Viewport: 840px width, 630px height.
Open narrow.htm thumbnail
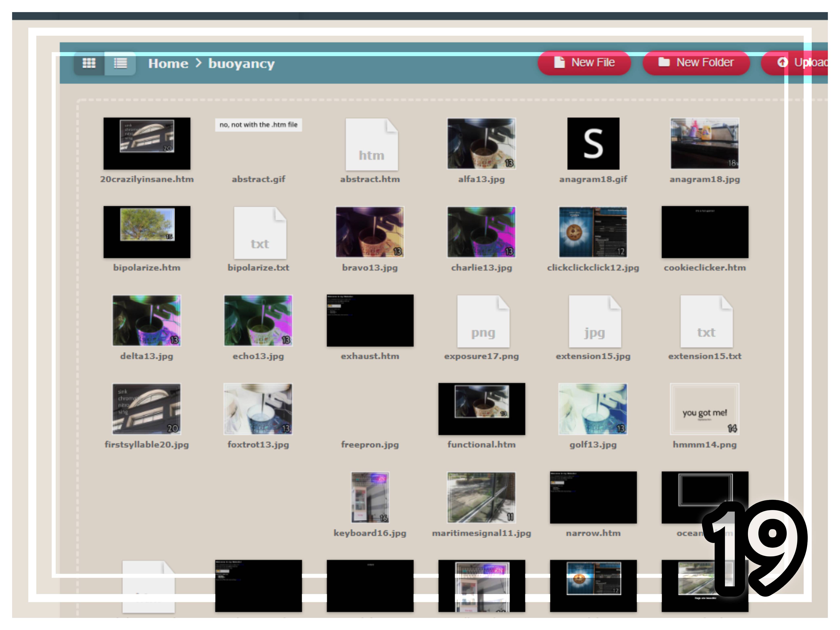593,498
